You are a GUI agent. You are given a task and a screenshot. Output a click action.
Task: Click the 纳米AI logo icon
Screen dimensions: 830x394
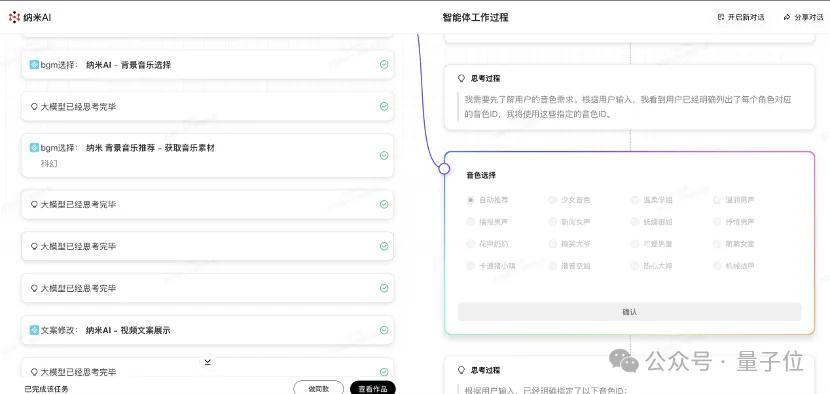(x=14, y=17)
